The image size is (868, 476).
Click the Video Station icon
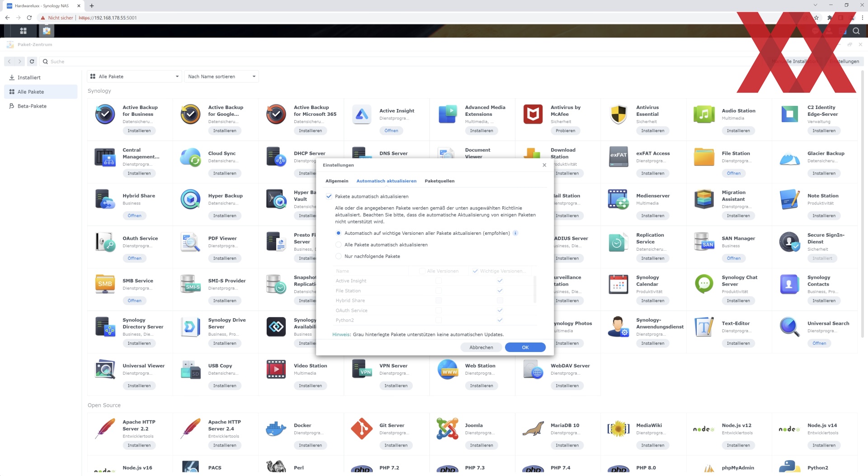[276, 369]
